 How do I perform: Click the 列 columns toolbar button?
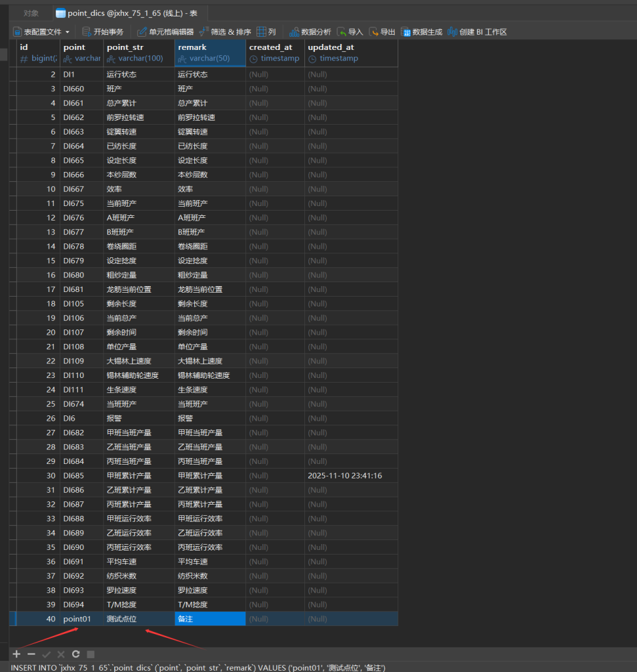click(x=266, y=31)
